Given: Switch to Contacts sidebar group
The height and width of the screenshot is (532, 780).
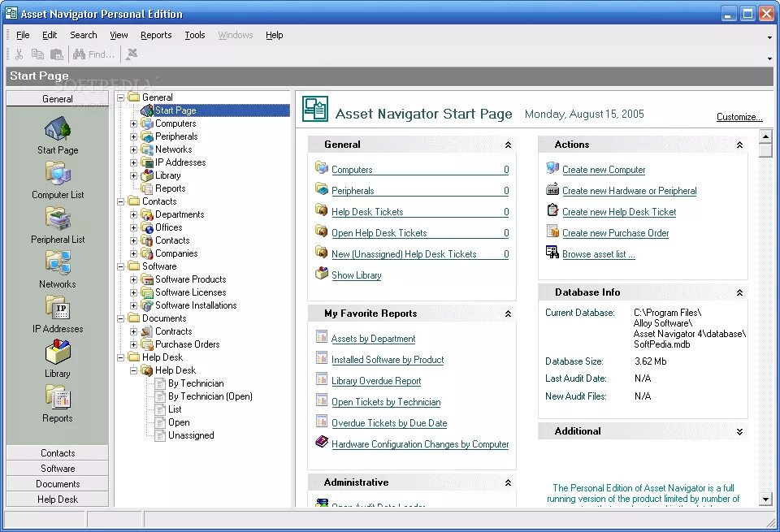Looking at the screenshot, I should tap(57, 453).
